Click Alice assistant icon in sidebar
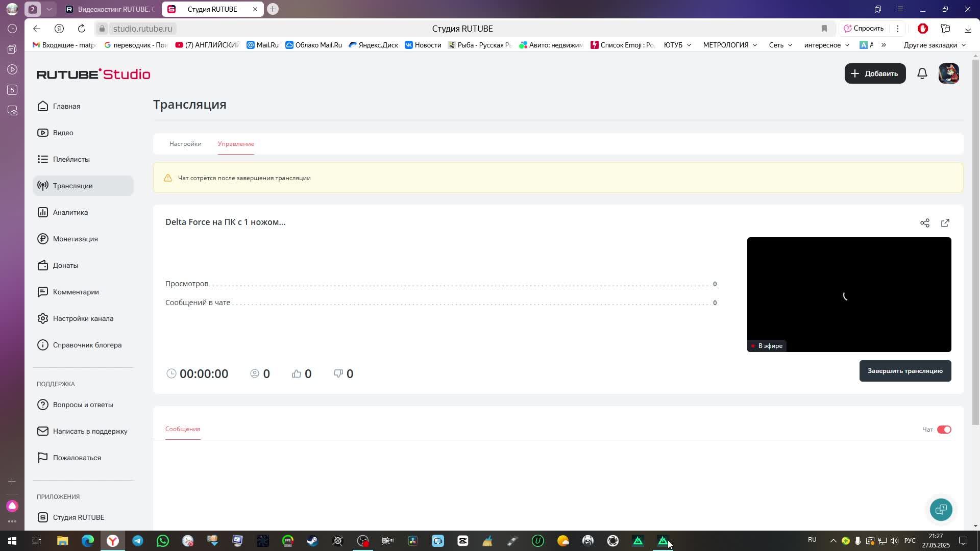Image resolution: width=980 pixels, height=551 pixels. click(12, 506)
